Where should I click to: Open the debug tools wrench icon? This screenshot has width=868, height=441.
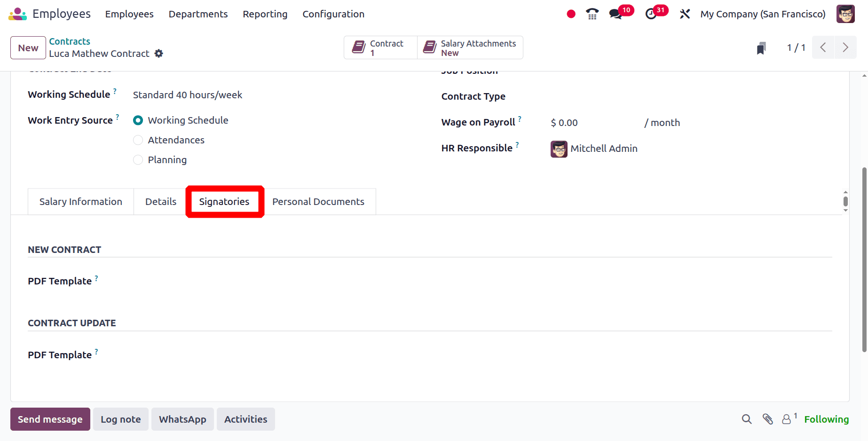(685, 14)
